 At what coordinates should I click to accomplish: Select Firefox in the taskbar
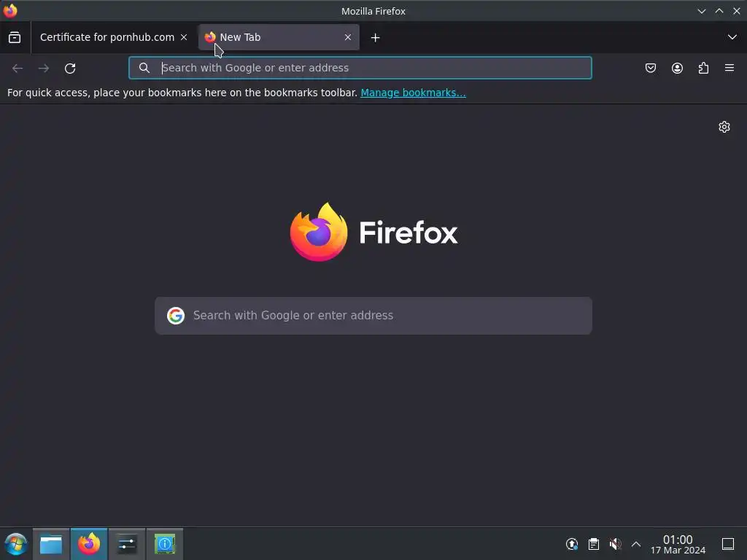pos(89,544)
